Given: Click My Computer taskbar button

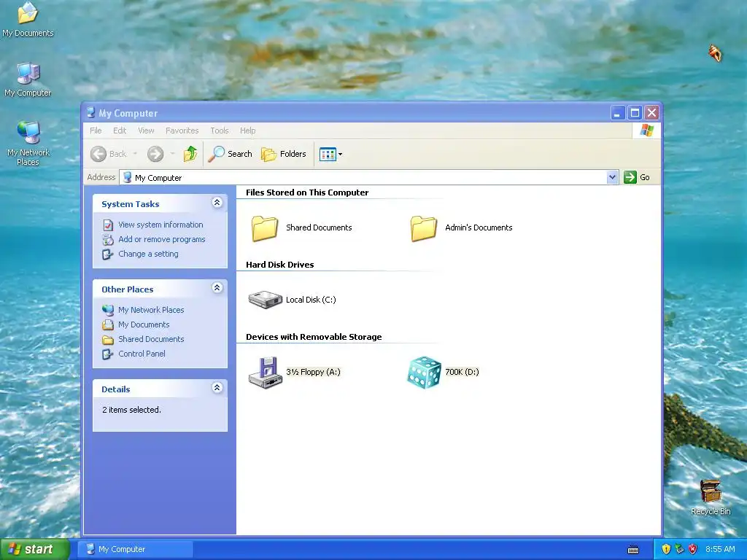Looking at the screenshot, I should point(135,550).
